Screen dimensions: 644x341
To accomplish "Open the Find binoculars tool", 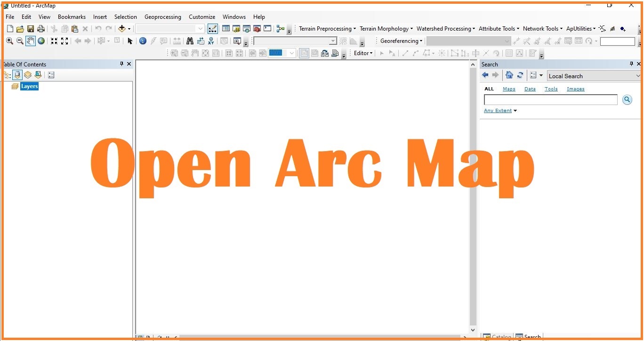I will pyautogui.click(x=190, y=41).
